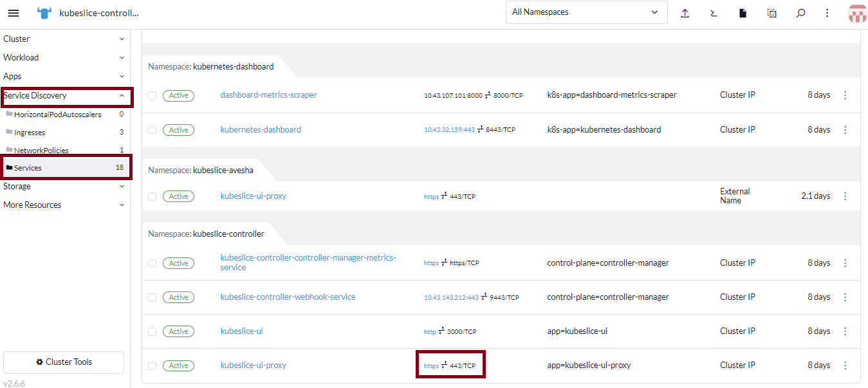
Task: Open actions menu for kubeslice-ui row
Action: 845,331
